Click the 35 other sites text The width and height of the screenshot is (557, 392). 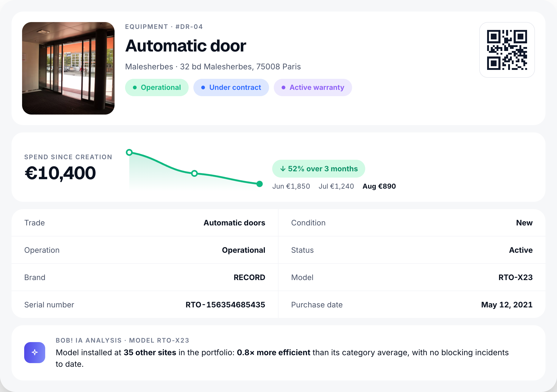(x=150, y=353)
